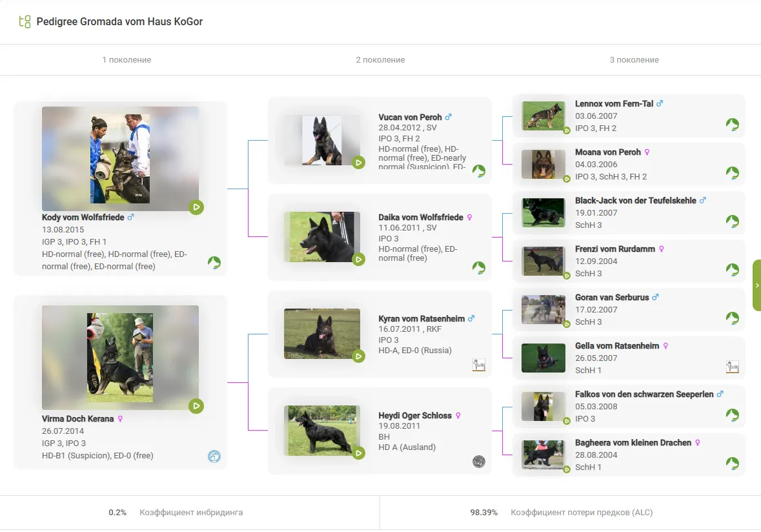Image resolution: width=761 pixels, height=532 pixels.
Task: Open Falkos von den schwarzen Seeperlen link
Action: 645,394
